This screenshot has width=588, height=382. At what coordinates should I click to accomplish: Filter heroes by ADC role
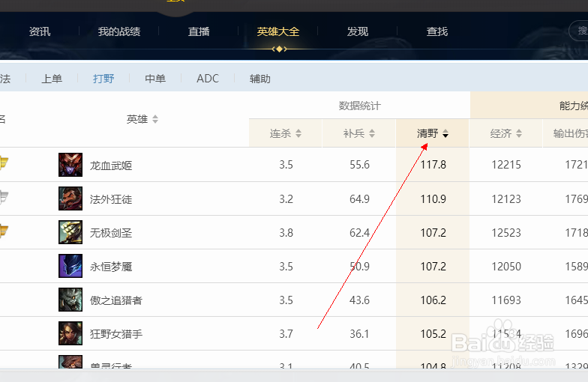point(207,79)
